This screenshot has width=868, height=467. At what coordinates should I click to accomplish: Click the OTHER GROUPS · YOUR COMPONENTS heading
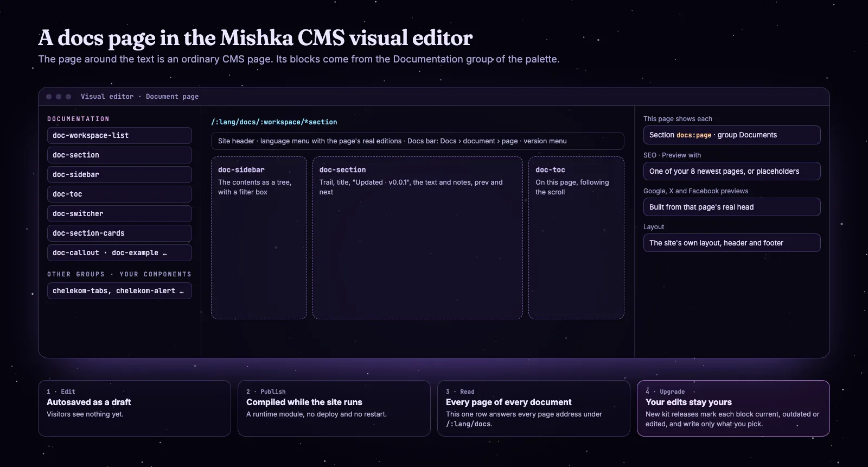[x=119, y=274]
